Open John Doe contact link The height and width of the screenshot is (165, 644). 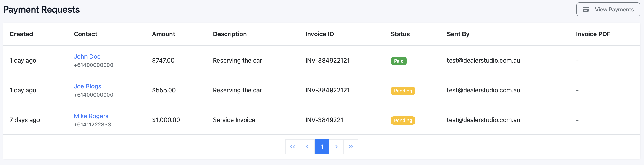(x=87, y=57)
